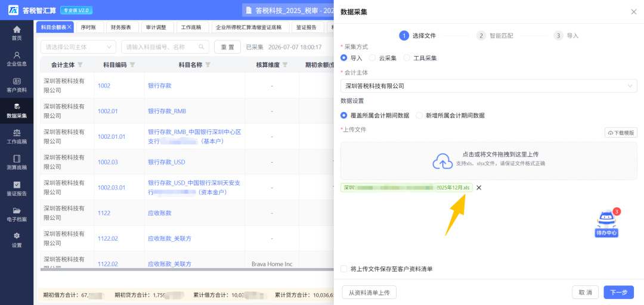Close the 数据采集 panel
The image size is (644, 305).
(x=634, y=12)
